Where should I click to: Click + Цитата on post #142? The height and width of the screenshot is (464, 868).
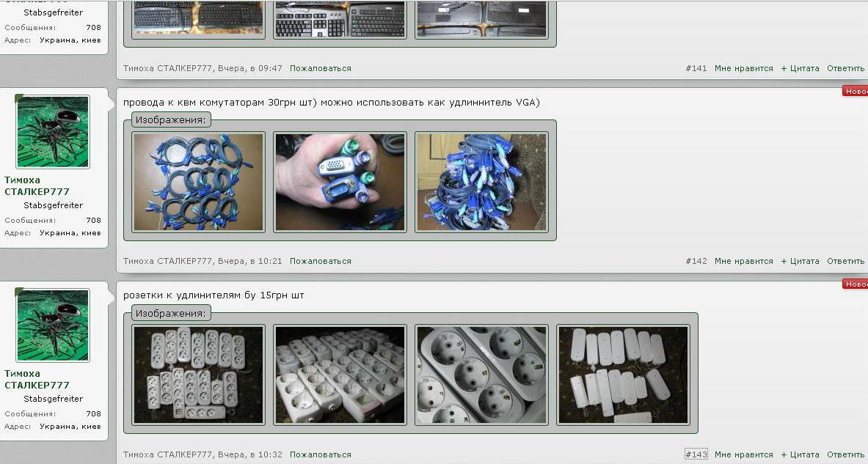point(800,261)
